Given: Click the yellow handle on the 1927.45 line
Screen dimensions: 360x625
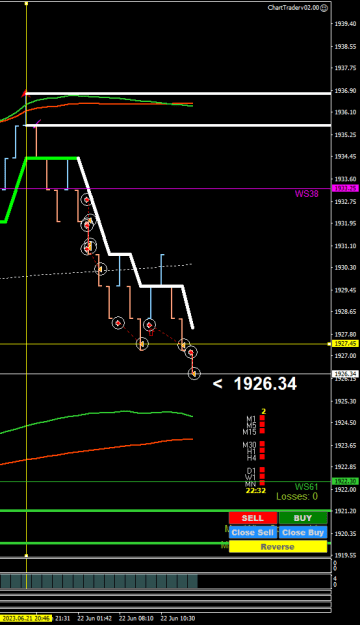Looking at the screenshot, I should pos(329,344).
